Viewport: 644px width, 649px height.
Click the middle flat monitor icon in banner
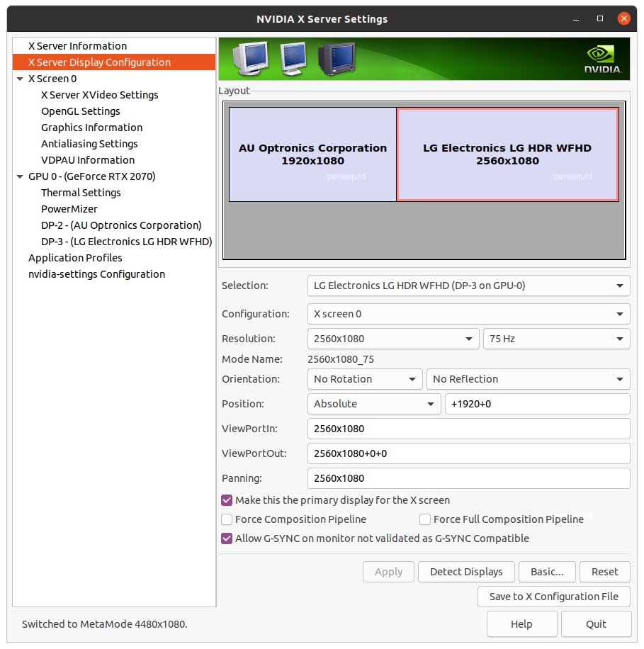pos(293,58)
